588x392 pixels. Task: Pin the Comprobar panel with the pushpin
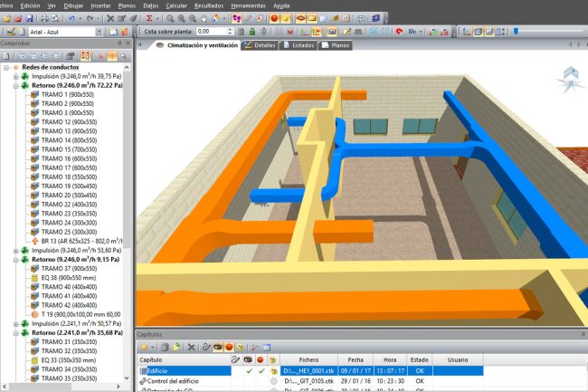pos(119,43)
